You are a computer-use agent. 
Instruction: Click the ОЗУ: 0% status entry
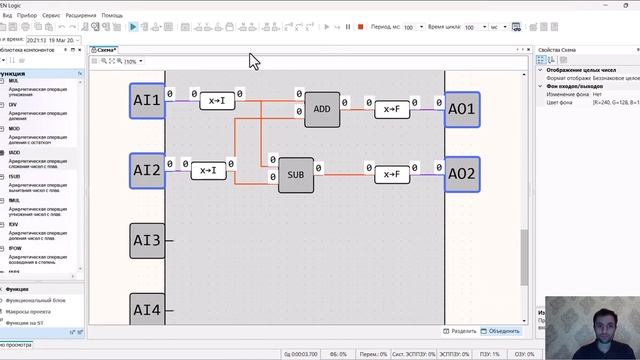(x=524, y=354)
